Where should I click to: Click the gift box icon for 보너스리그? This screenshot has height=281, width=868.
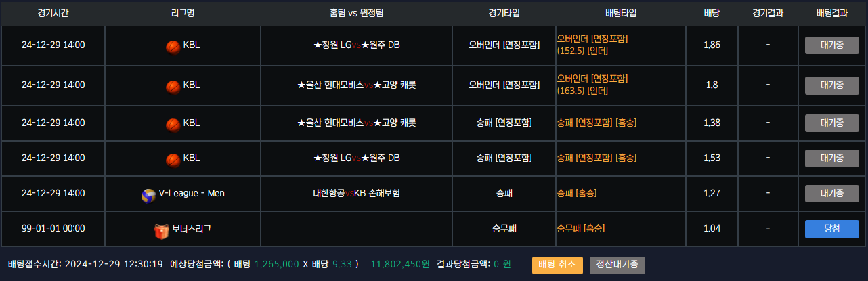(x=162, y=231)
